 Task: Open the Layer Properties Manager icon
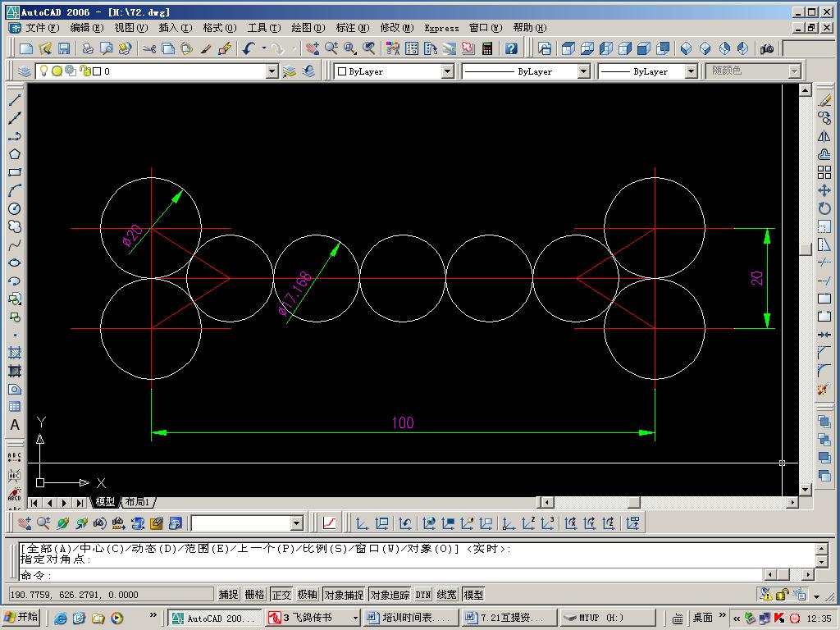point(25,71)
